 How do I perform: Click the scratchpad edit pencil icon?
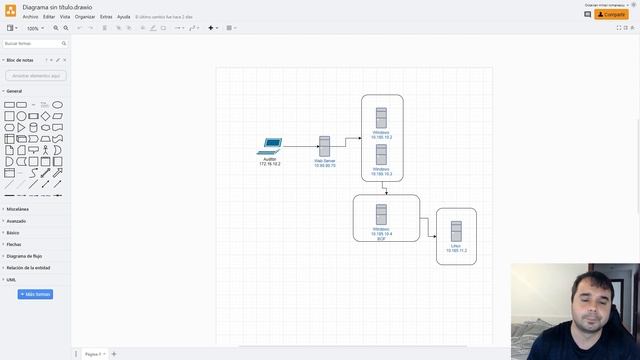(x=58, y=60)
